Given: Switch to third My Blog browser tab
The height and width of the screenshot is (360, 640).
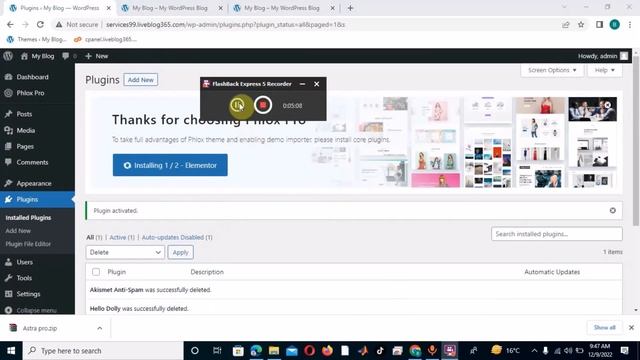Looking at the screenshot, I should click(x=282, y=8).
